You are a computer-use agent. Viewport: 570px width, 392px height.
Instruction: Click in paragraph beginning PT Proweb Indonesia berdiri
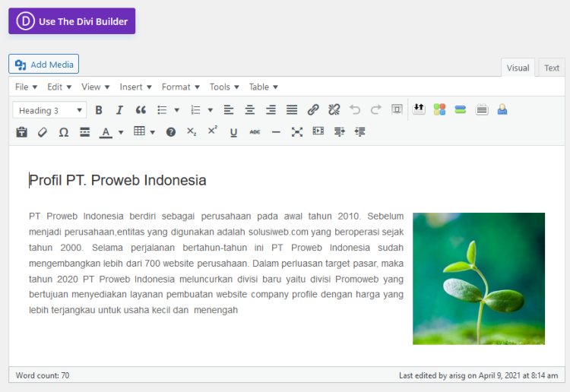[216, 263]
